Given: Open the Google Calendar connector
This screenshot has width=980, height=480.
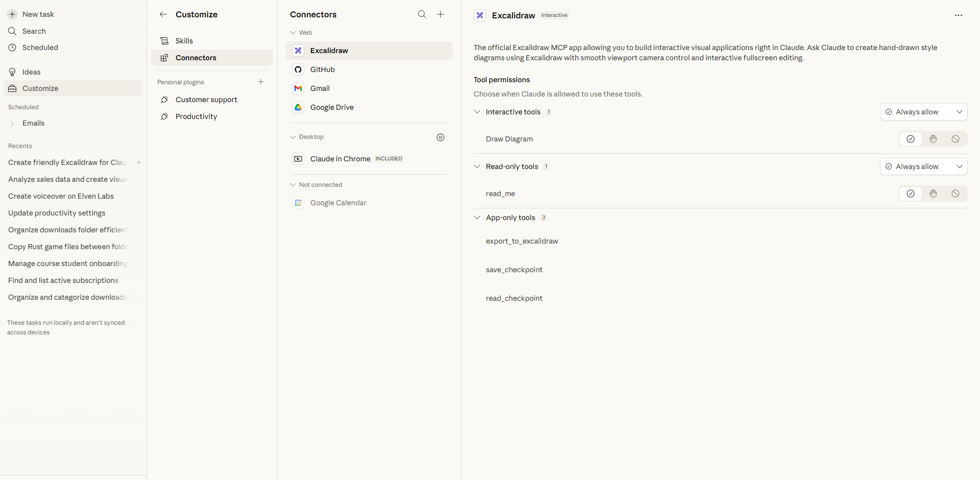Looking at the screenshot, I should [x=369, y=203].
